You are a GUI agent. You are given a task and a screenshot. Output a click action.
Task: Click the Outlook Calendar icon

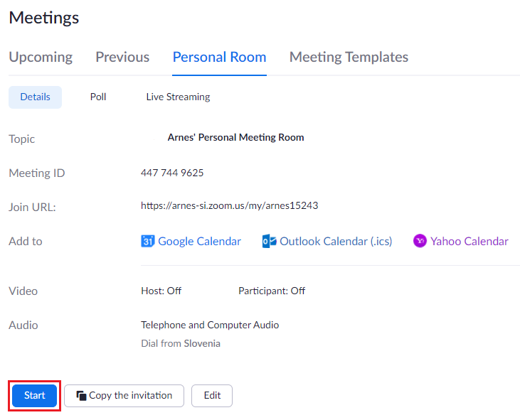click(270, 241)
